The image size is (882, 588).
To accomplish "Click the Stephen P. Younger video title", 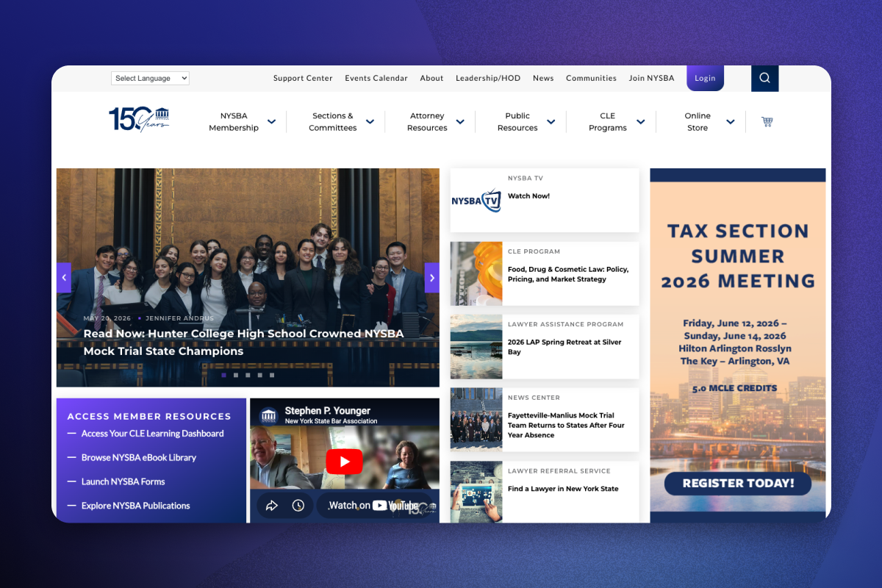I will (328, 411).
